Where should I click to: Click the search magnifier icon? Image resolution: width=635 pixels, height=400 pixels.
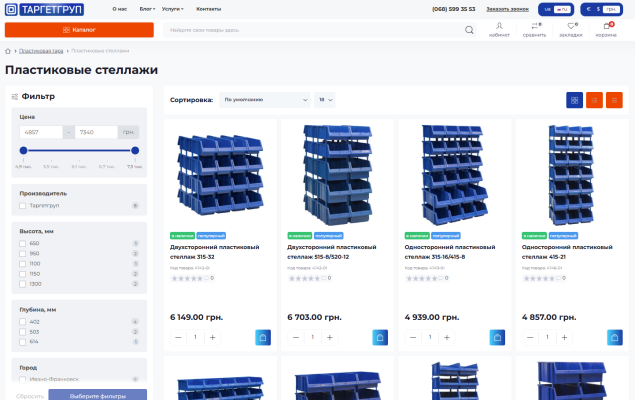[469, 30]
